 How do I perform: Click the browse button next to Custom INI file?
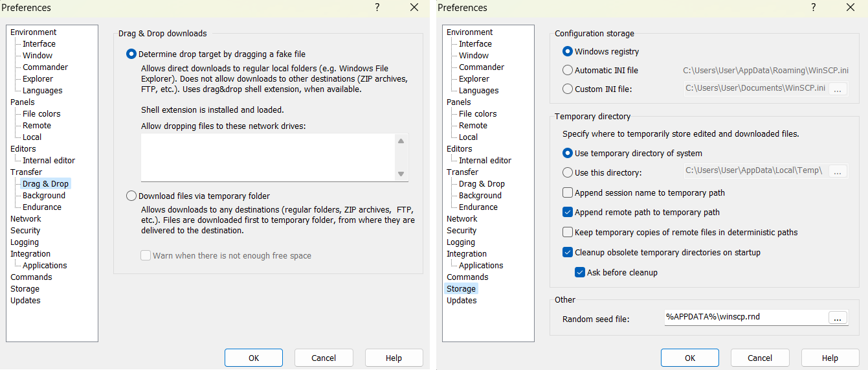(x=838, y=89)
